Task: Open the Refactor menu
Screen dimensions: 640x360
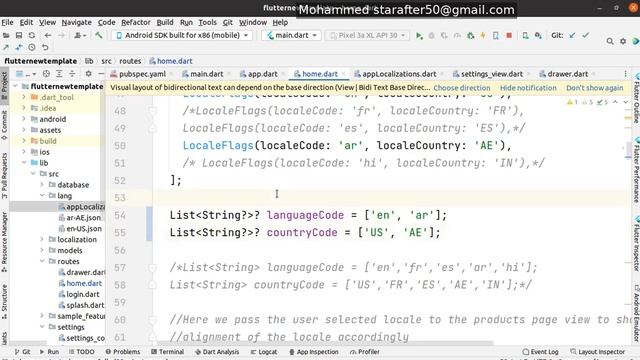Action: click(x=136, y=22)
